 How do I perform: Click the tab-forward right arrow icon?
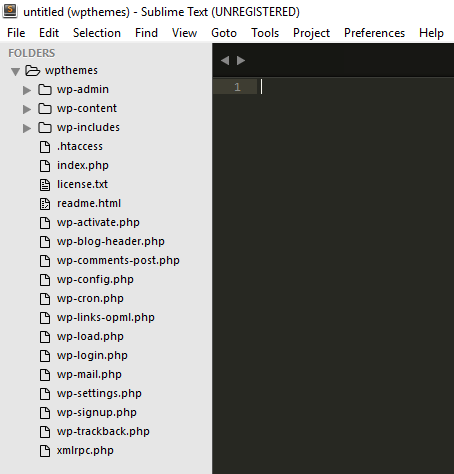(241, 60)
